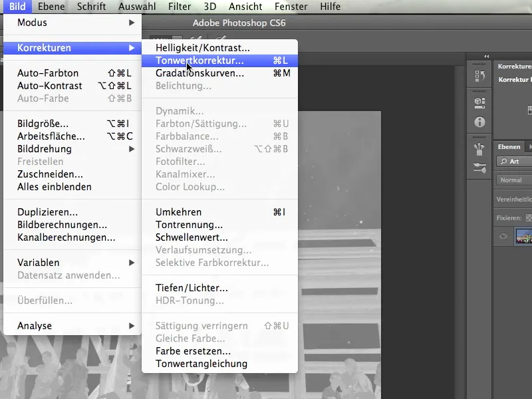This screenshot has width=532, height=399.
Task: Open the Ebene menu
Action: pyautogui.click(x=51, y=7)
